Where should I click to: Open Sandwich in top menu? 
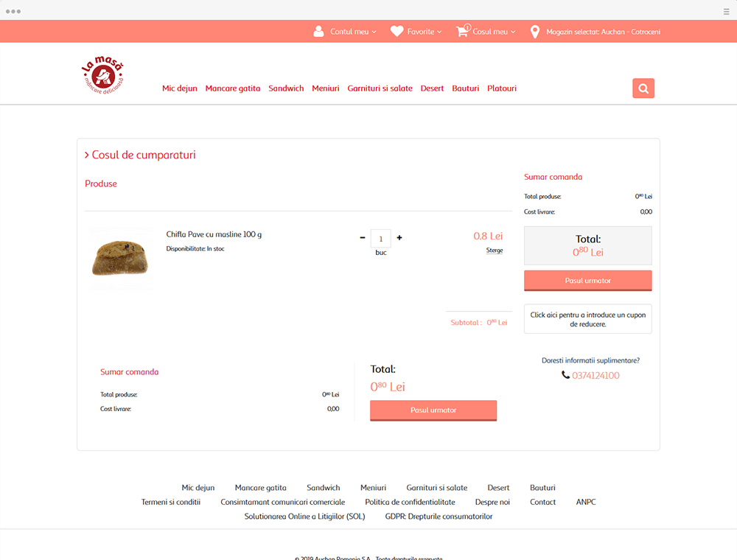click(286, 88)
